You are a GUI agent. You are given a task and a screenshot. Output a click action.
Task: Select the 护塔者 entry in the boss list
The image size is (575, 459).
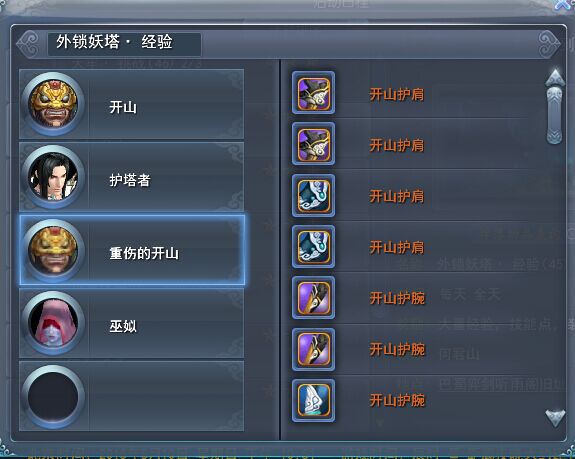(x=131, y=177)
